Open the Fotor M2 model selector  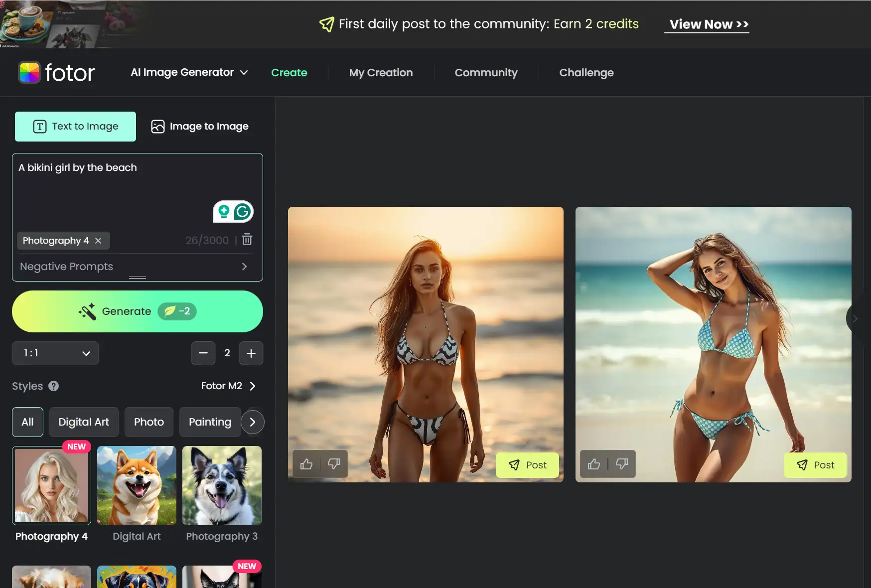pyautogui.click(x=228, y=386)
